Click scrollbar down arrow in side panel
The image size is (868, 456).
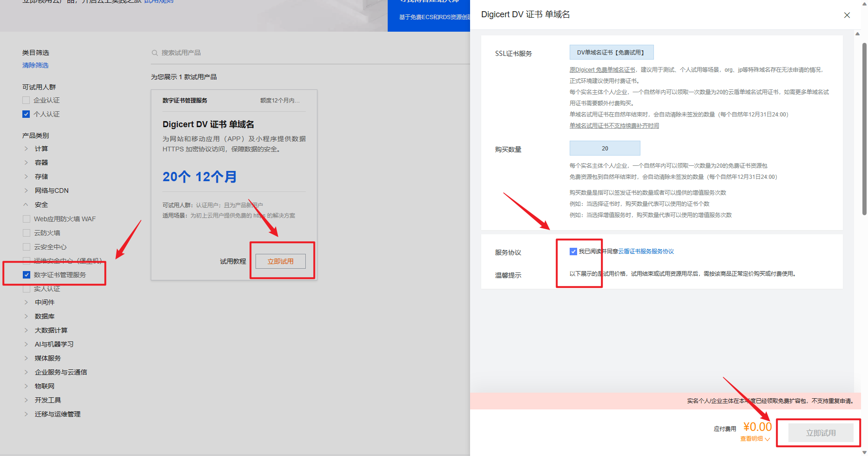click(864, 452)
